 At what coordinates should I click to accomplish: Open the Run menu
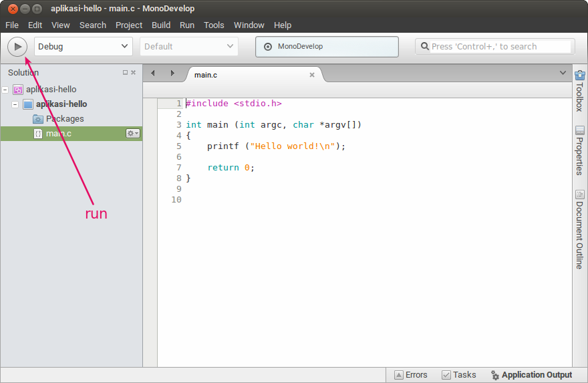186,25
